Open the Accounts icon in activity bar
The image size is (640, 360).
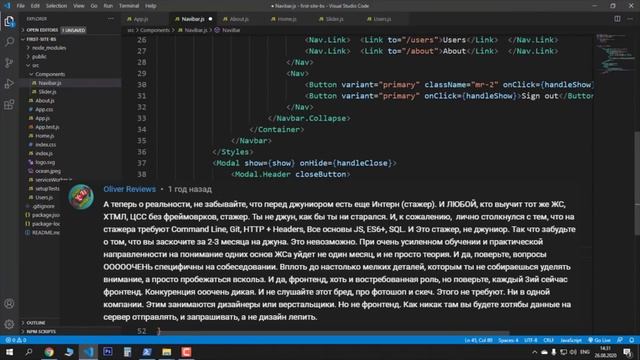pyautogui.click(x=9, y=304)
